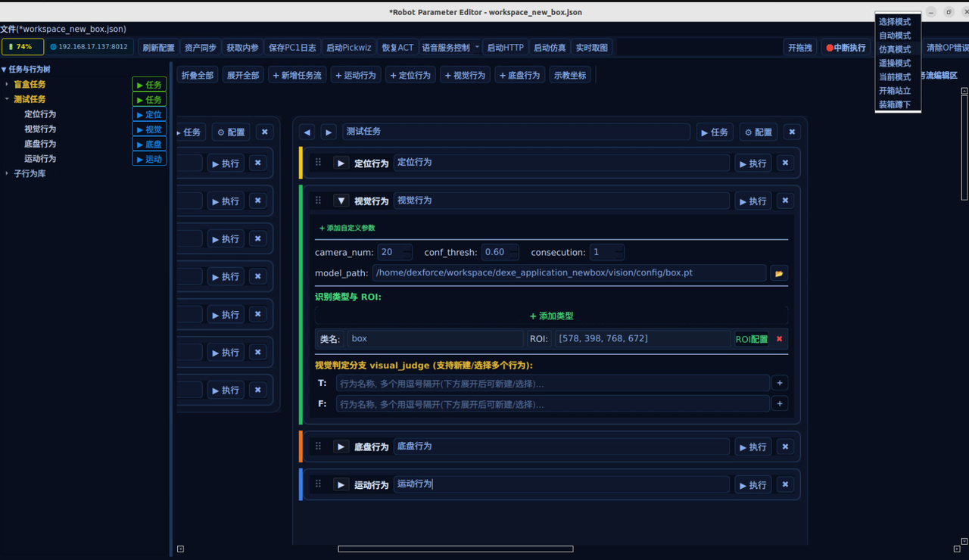
Task: Click 资产同步 in the toolbar
Action: coord(201,48)
